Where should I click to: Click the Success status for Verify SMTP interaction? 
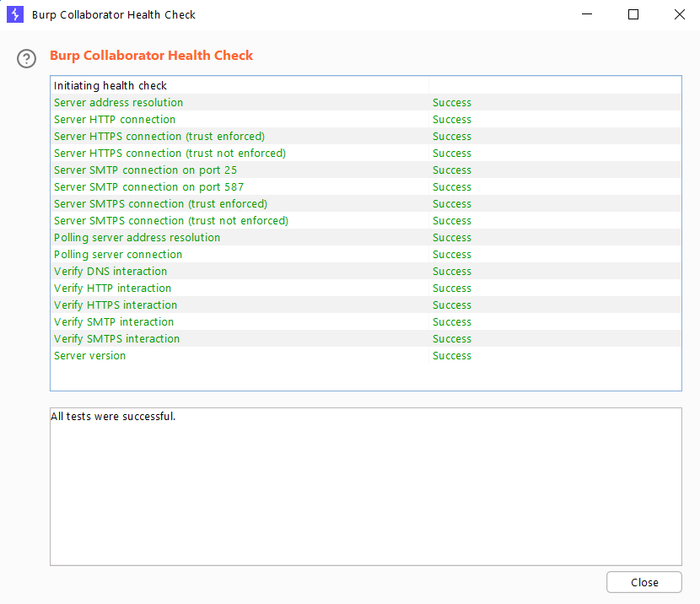452,322
